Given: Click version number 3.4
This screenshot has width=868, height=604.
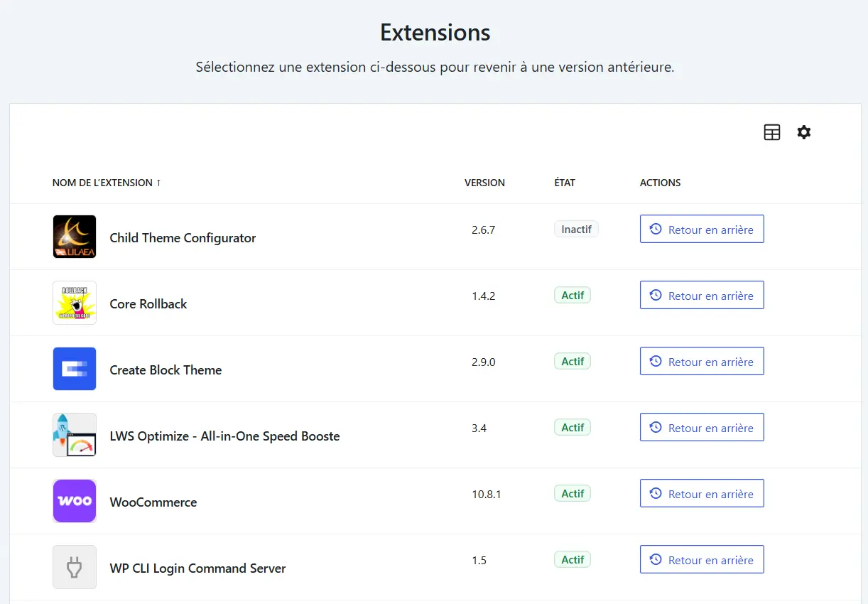Looking at the screenshot, I should click(479, 428).
